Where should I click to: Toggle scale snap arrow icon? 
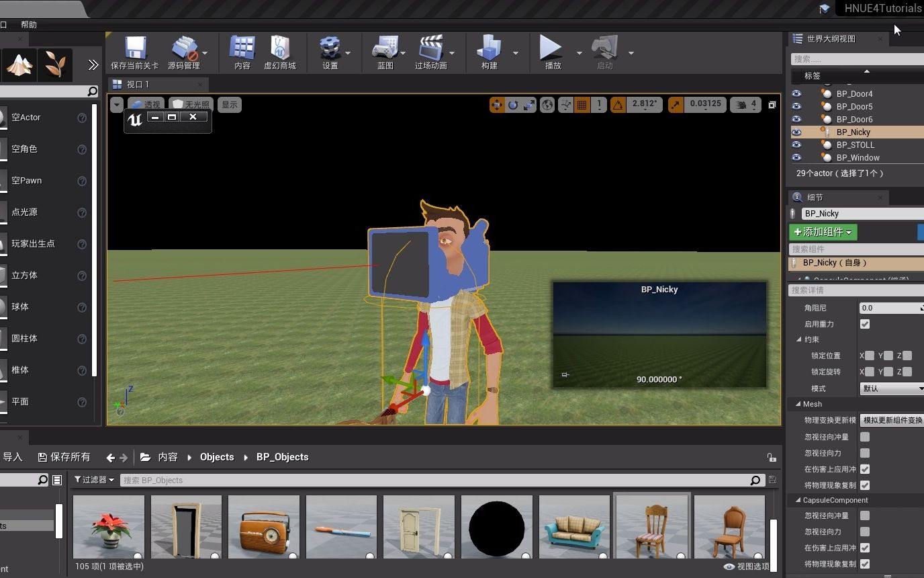pyautogui.click(x=676, y=105)
